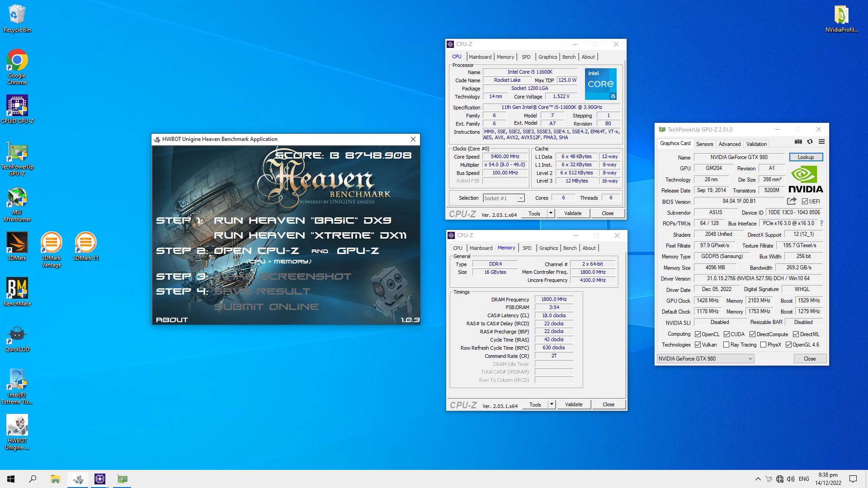Image resolution: width=868 pixels, height=488 pixels.
Task: Click ABOUT in the HWBOT Heaven window
Action: tap(172, 319)
